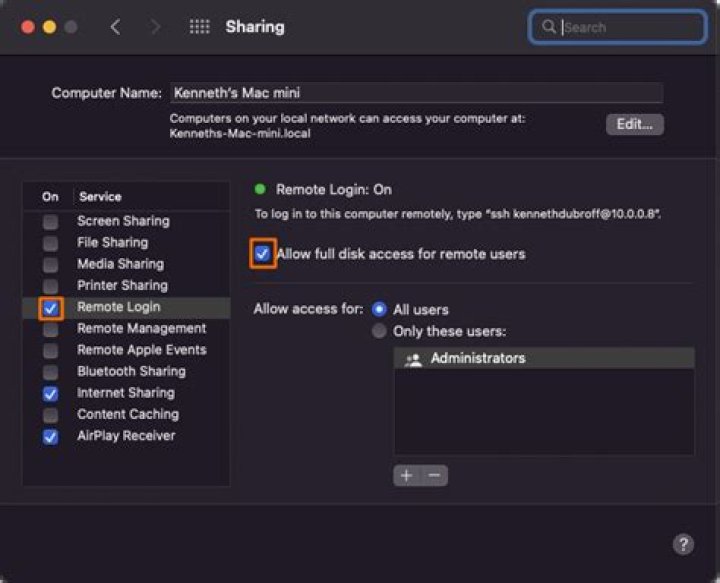Click the Edit... button
The image size is (720, 583).
click(635, 124)
